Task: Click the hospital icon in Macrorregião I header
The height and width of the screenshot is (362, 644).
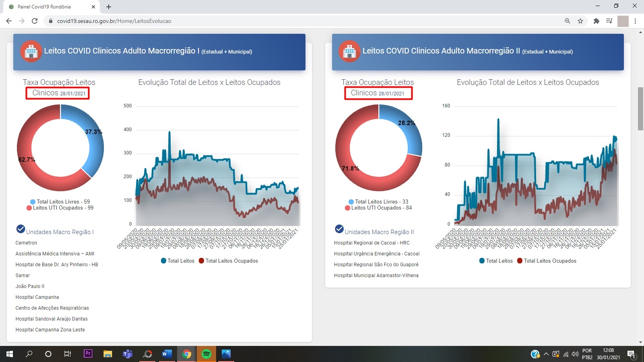Action: [31, 51]
